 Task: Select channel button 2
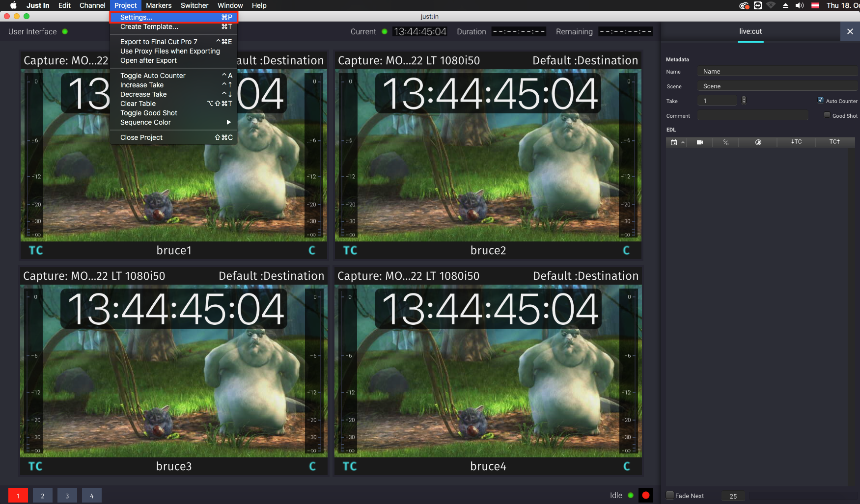click(x=43, y=496)
